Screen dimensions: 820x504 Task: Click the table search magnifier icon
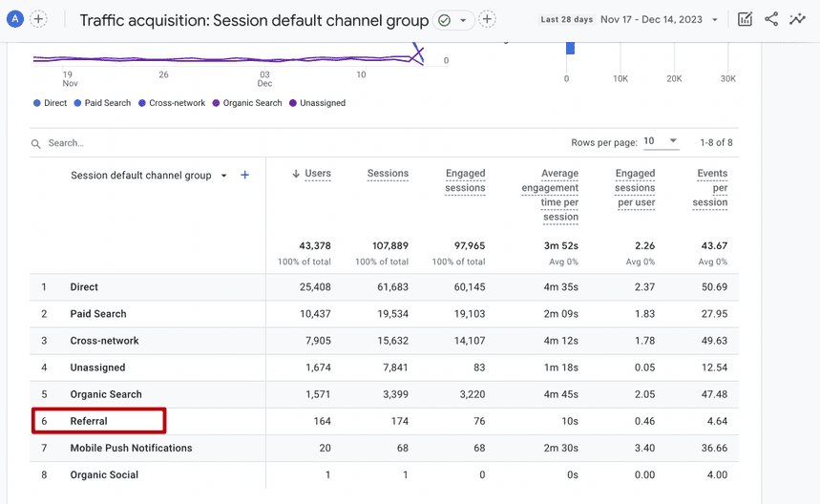point(35,144)
